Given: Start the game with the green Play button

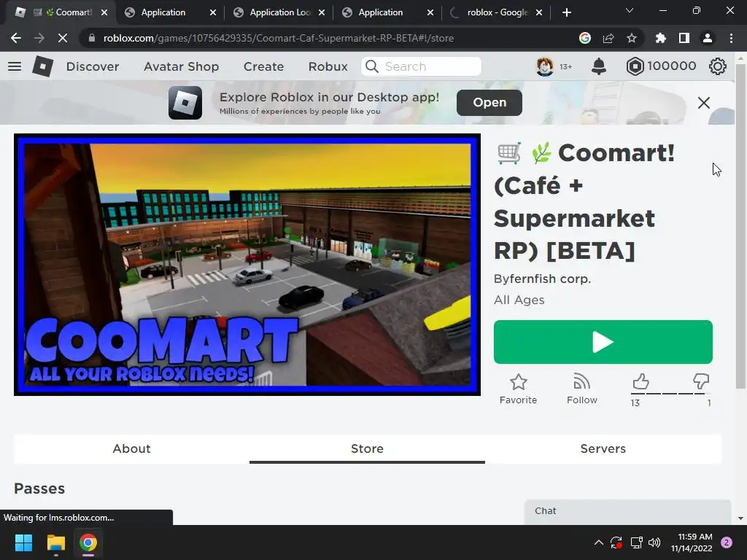Looking at the screenshot, I should pyautogui.click(x=603, y=342).
